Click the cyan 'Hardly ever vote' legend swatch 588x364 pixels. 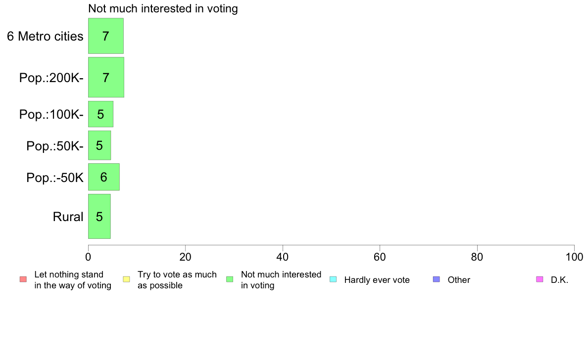click(333, 279)
